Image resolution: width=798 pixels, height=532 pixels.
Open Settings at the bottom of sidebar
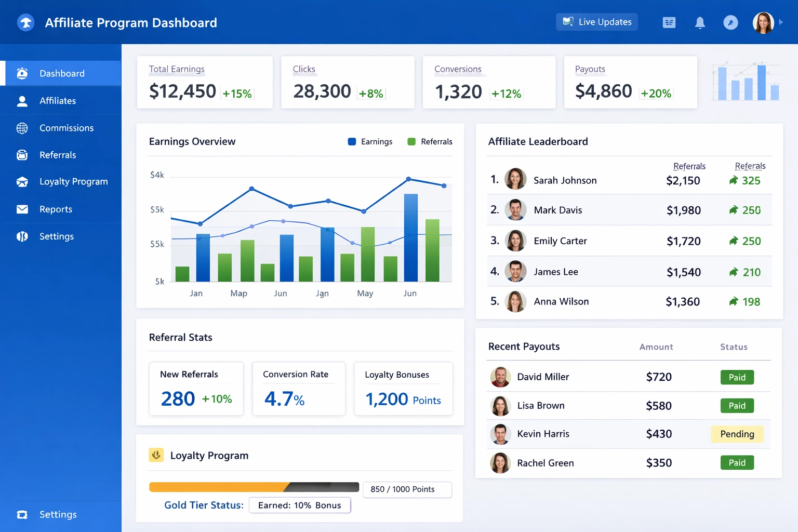pos(58,514)
